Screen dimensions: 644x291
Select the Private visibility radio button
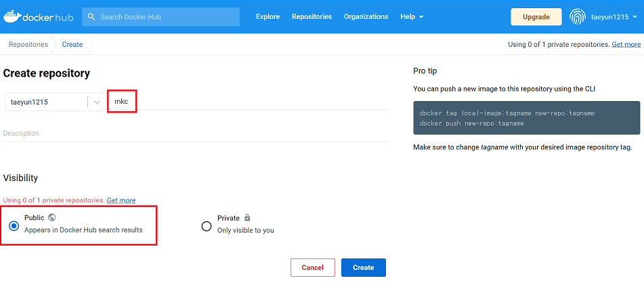[207, 226]
